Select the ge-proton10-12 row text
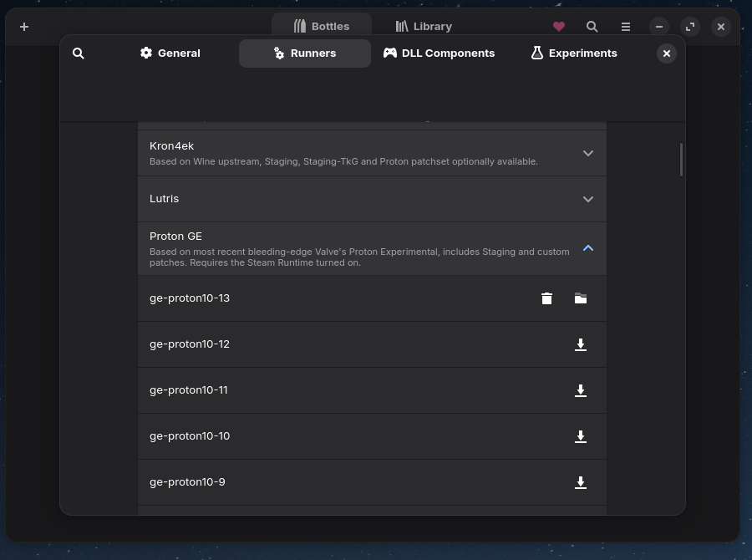Image resolution: width=752 pixels, height=560 pixels. (x=190, y=344)
